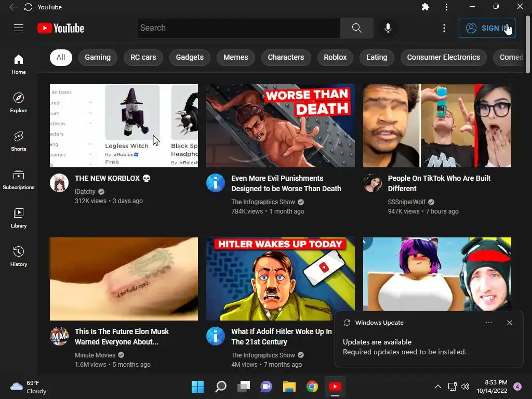Viewport: 532px width, 399px height.
Task: Open File Explorer from taskbar
Action: click(x=289, y=387)
